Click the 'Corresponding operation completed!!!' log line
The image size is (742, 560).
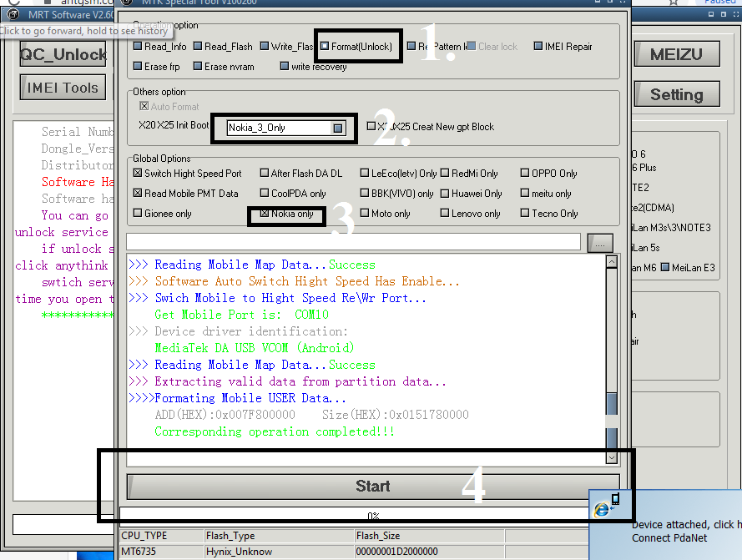(275, 431)
